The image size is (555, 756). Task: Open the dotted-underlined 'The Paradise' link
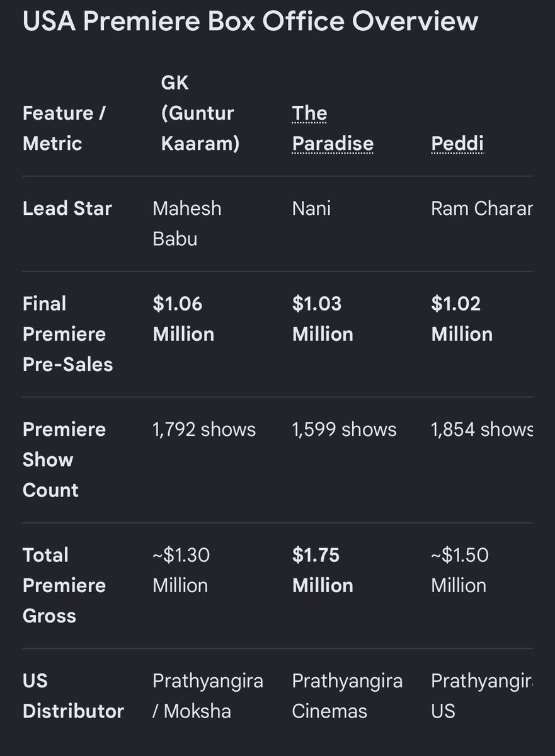point(333,129)
